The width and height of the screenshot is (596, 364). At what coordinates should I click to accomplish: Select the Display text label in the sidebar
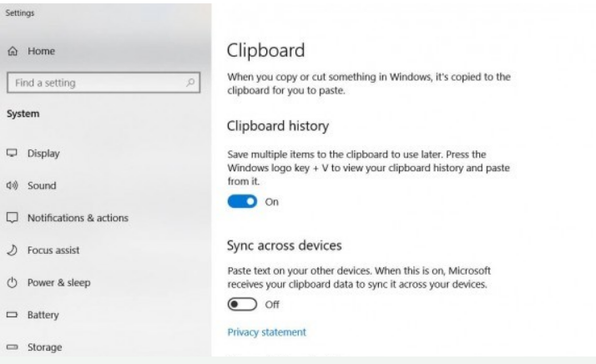(43, 154)
